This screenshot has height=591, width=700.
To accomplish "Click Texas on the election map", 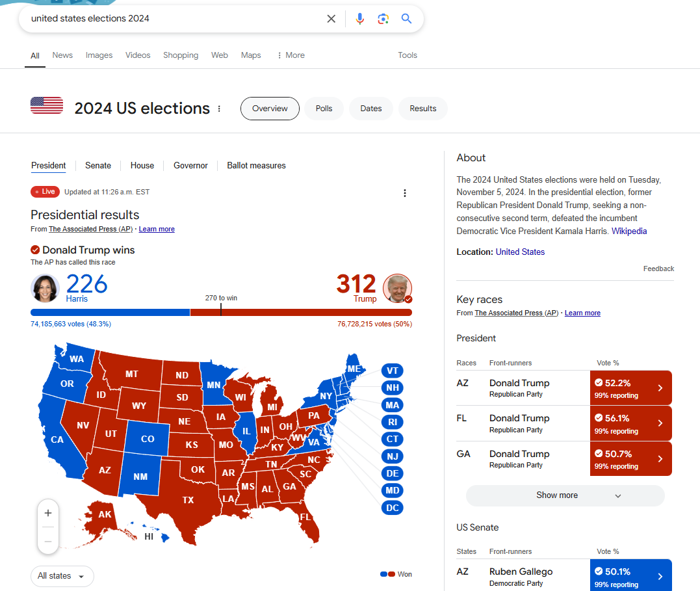I will tap(188, 500).
